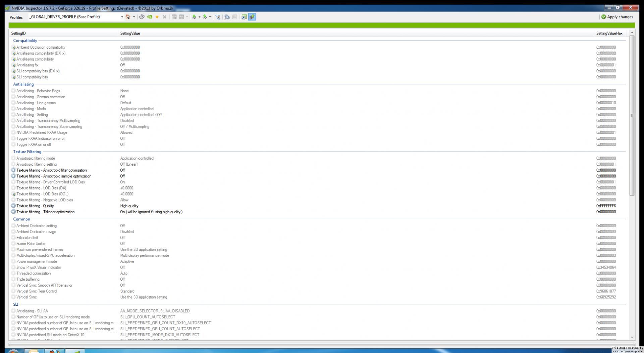Click the Compatibility group header
This screenshot has height=353, width=644.
(x=25, y=41)
